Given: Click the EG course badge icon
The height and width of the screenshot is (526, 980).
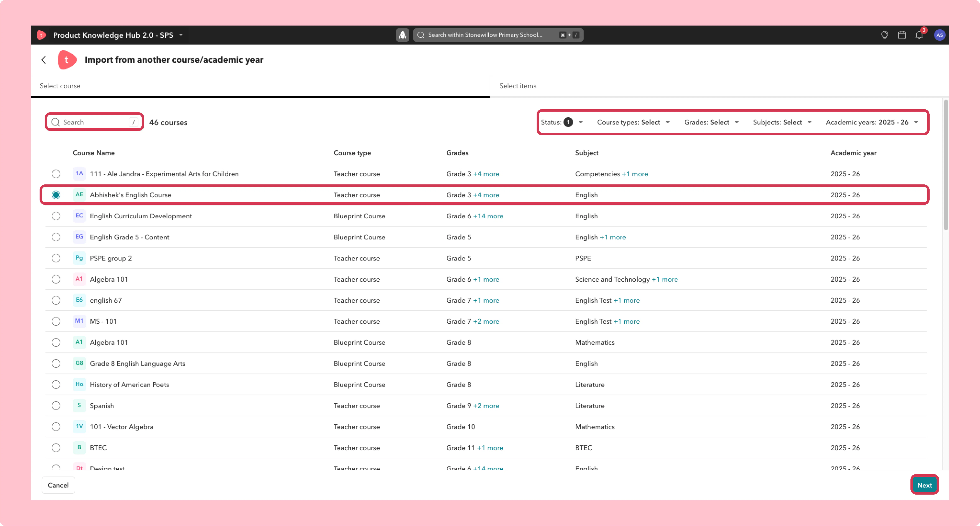Looking at the screenshot, I should (x=79, y=237).
